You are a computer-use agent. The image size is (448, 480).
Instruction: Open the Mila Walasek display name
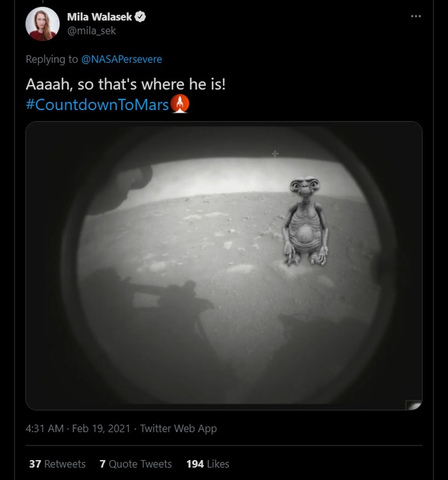(99, 17)
